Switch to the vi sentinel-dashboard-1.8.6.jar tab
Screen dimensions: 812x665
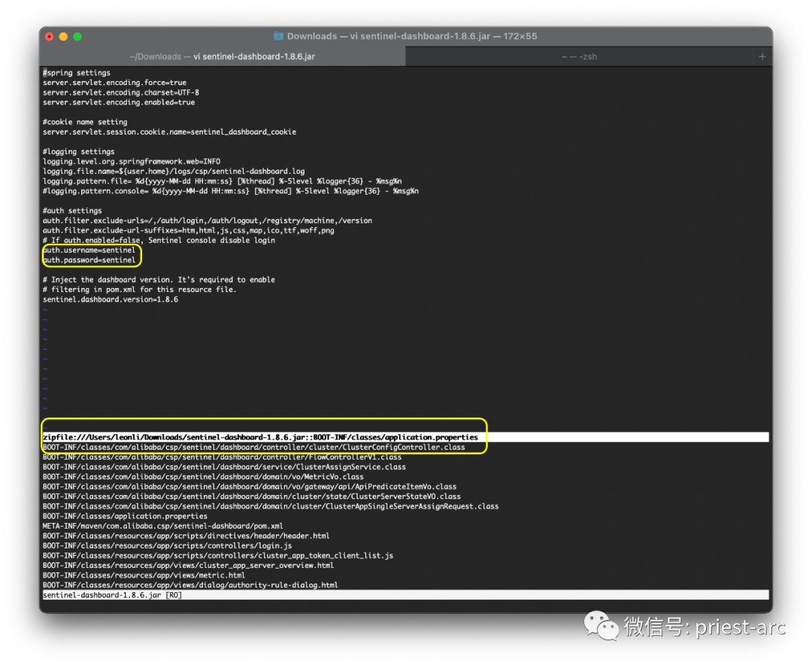[223, 56]
